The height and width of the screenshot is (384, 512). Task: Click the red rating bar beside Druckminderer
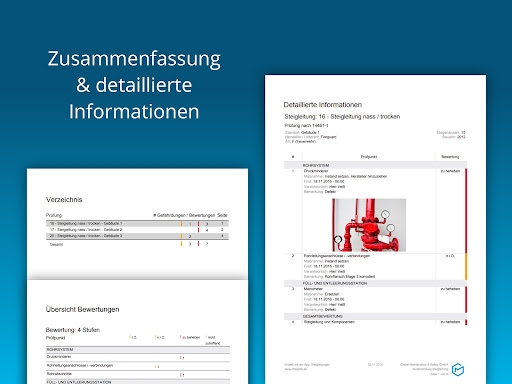(x=466, y=211)
